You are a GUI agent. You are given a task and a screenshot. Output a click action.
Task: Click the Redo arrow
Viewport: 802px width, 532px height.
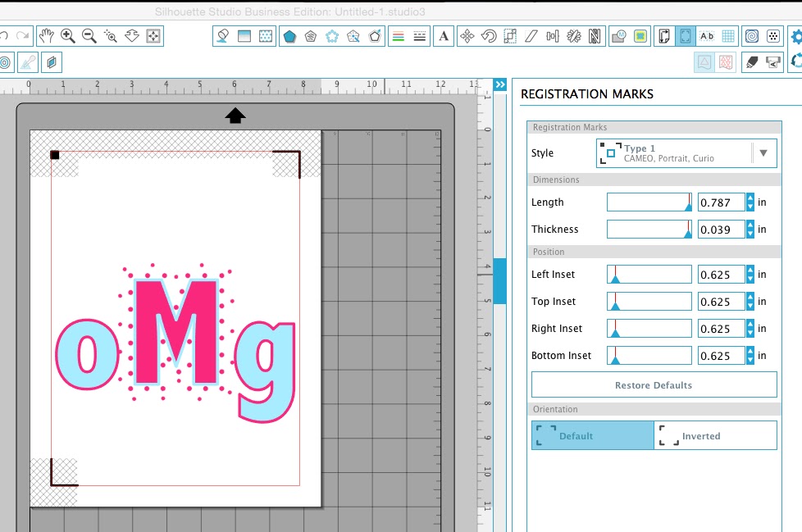pyautogui.click(x=22, y=36)
